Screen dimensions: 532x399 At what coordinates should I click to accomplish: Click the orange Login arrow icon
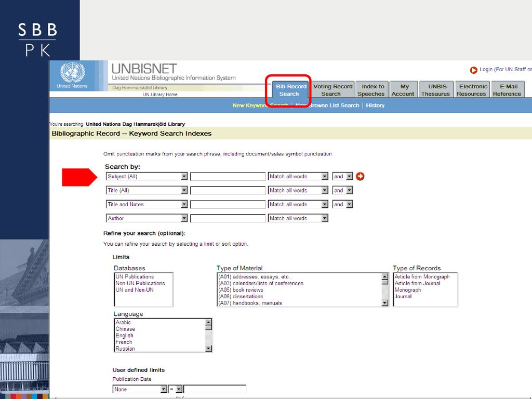(474, 70)
